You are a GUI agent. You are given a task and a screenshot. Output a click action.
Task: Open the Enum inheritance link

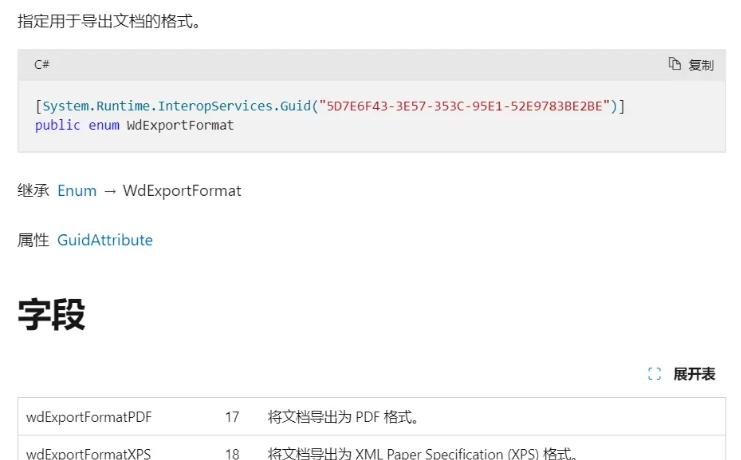click(x=77, y=190)
